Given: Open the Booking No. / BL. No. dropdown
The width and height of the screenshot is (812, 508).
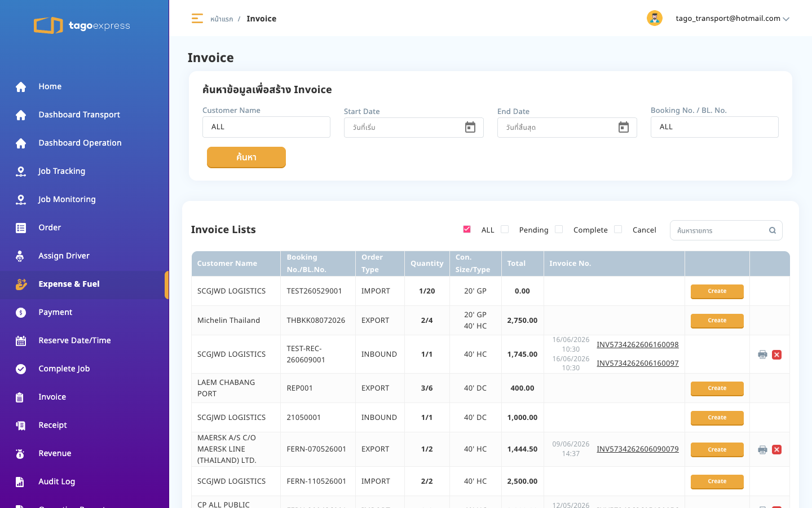Looking at the screenshot, I should pos(714,127).
